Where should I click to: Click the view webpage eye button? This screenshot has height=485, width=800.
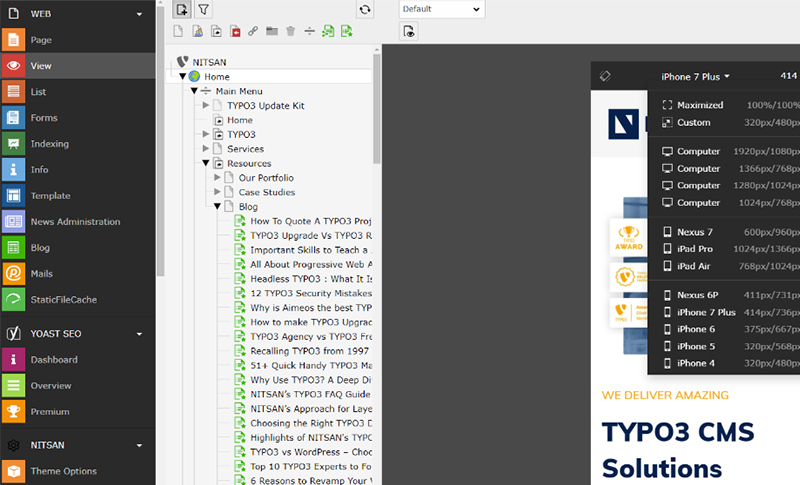409,32
